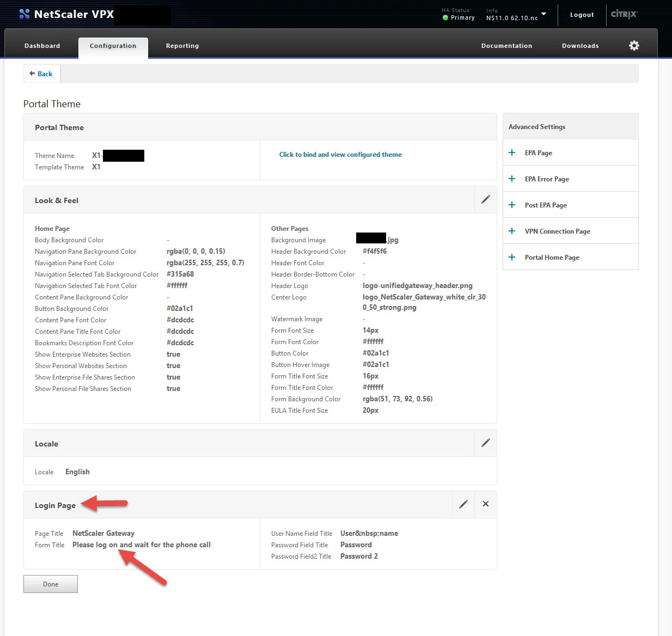Screen dimensions: 672x636
Task: Open the Downloads menu
Action: (x=580, y=46)
